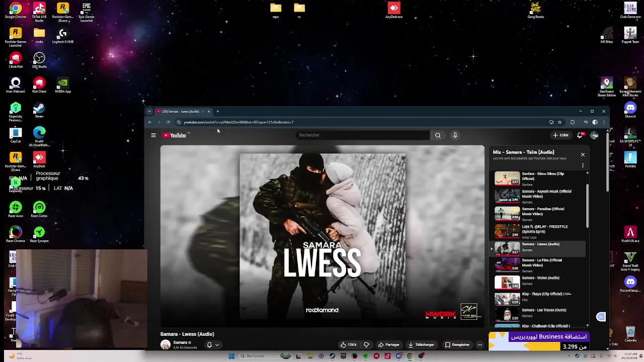
Task: Click the Créer button in YouTube header
Action: pyautogui.click(x=561, y=135)
